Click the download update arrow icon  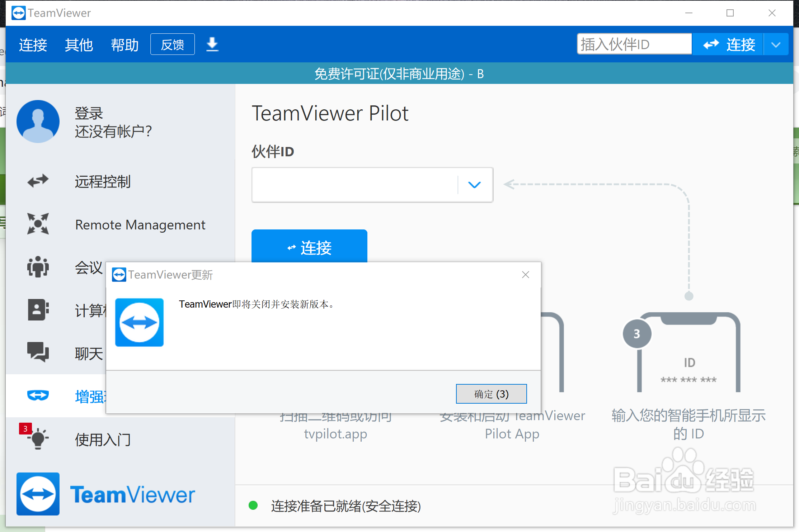pyautogui.click(x=212, y=44)
